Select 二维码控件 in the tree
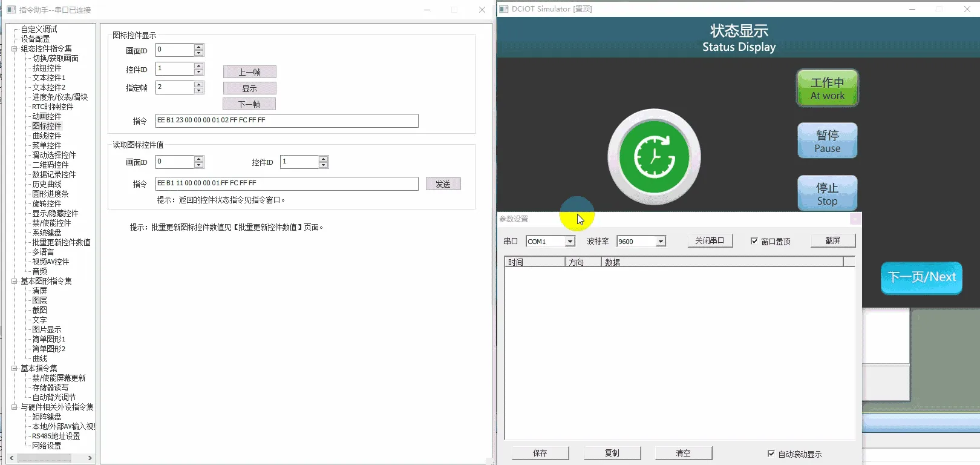 tap(50, 165)
